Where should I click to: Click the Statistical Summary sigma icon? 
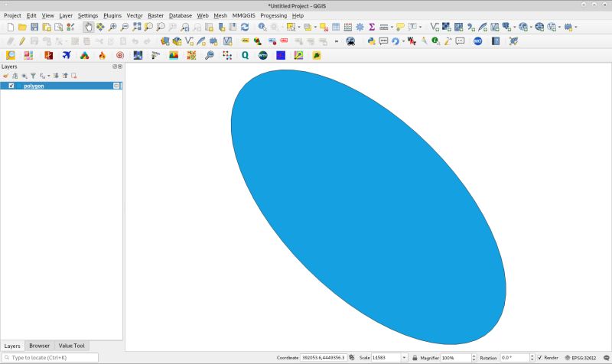click(372, 27)
